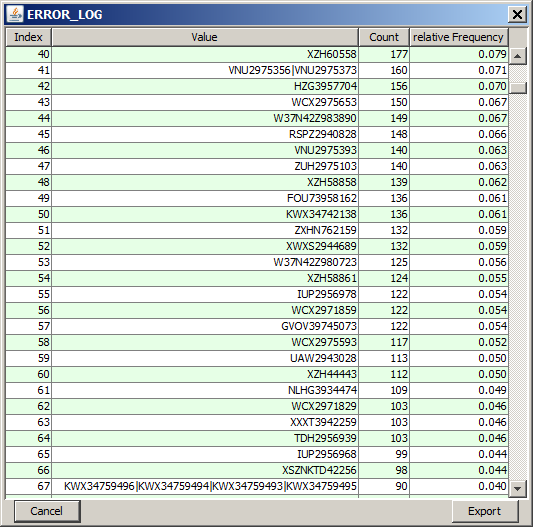The height and width of the screenshot is (527, 533).
Task: Click count 160 in row 41
Action: [384, 70]
